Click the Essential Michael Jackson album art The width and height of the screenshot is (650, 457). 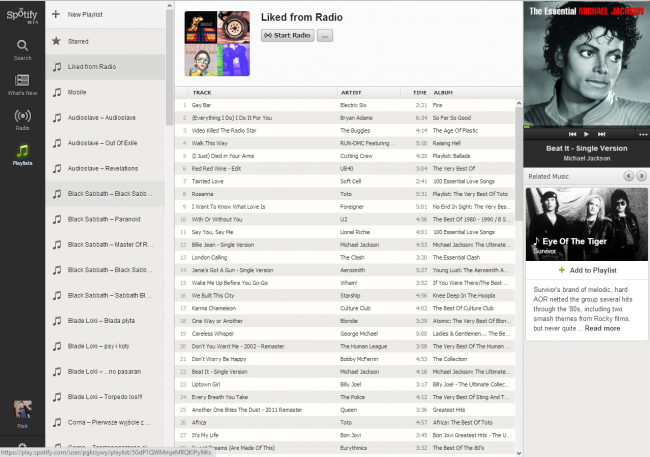[x=587, y=63]
